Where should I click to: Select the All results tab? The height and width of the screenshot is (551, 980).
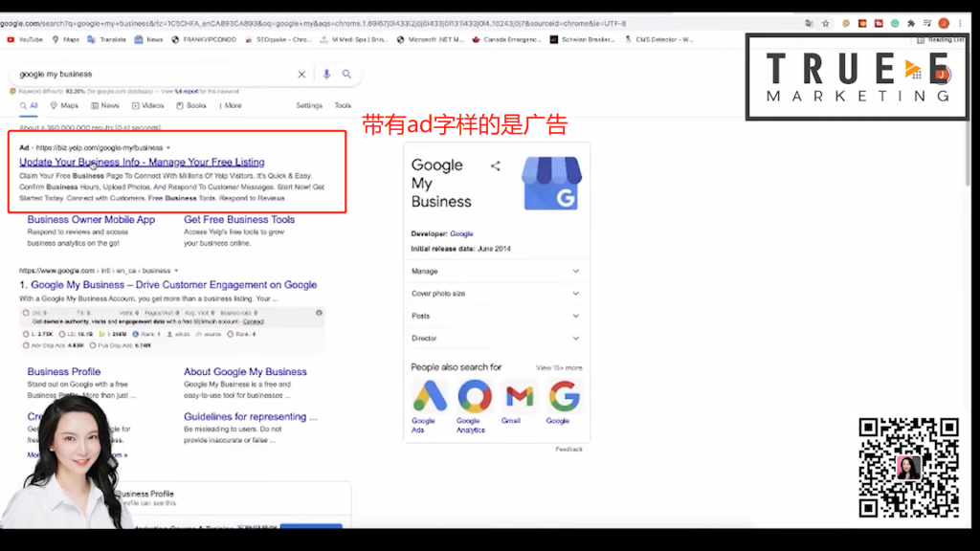point(29,105)
